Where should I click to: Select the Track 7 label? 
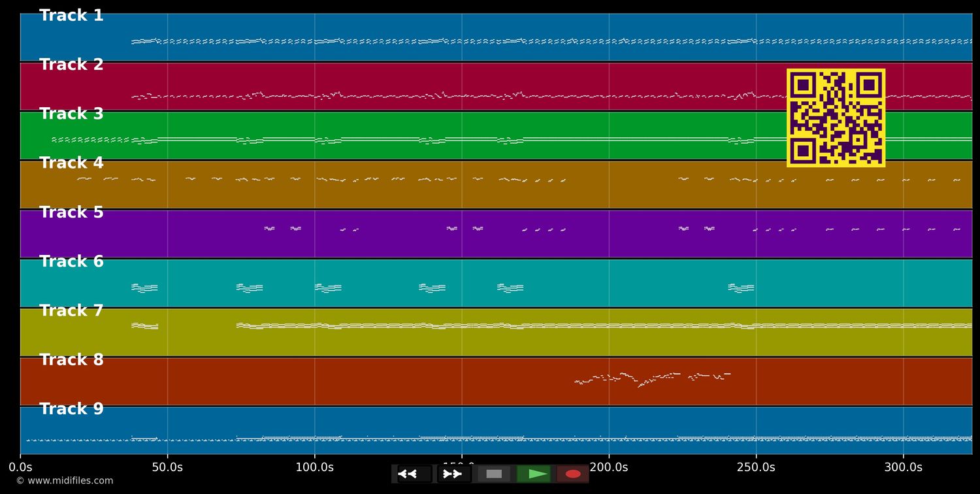tap(71, 311)
